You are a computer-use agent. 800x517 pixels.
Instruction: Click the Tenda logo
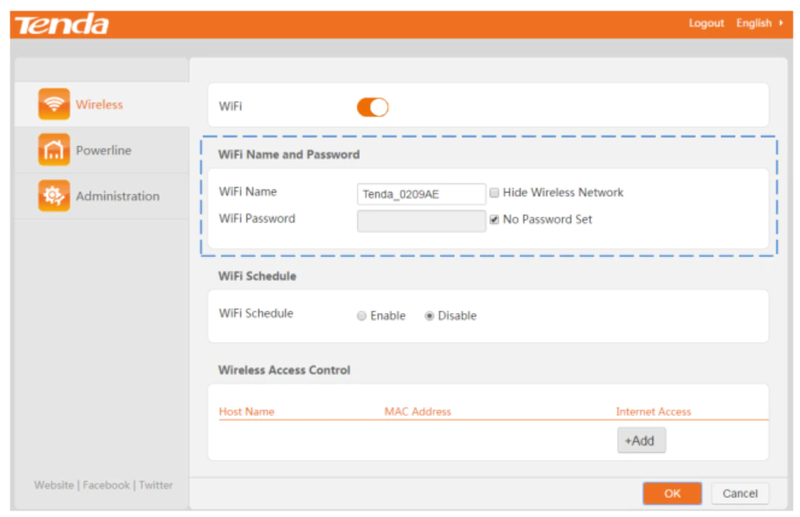[x=62, y=24]
